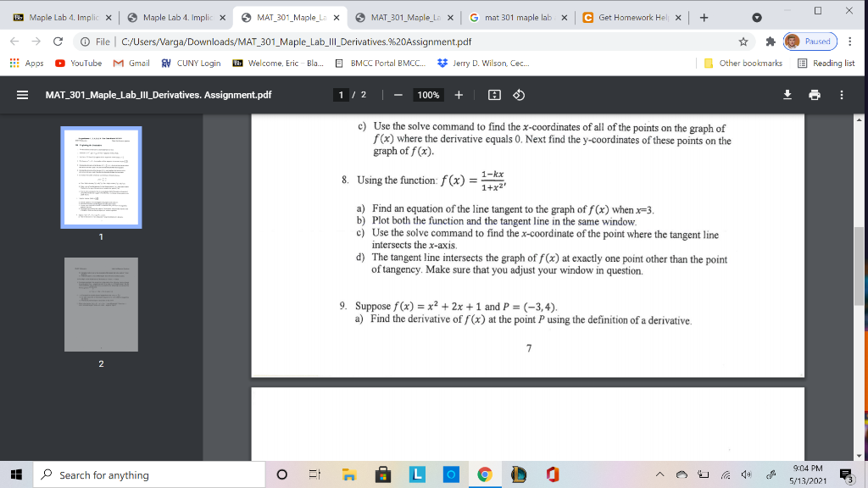
Task: Toggle the PDF sidebar menu
Action: [22, 95]
